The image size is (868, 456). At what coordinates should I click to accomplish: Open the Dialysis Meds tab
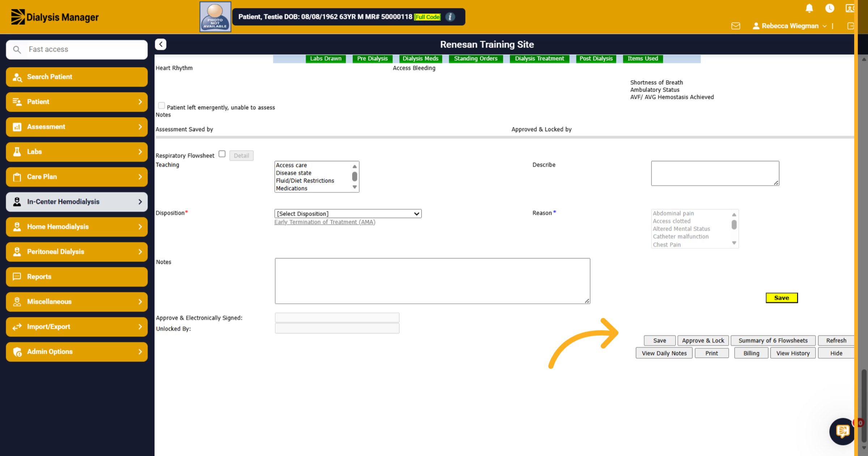tap(421, 59)
